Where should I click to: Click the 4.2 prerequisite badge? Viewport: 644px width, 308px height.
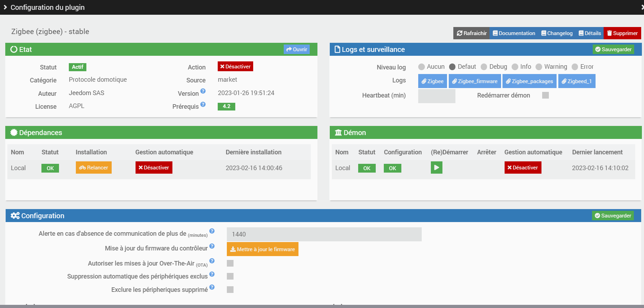click(x=226, y=106)
